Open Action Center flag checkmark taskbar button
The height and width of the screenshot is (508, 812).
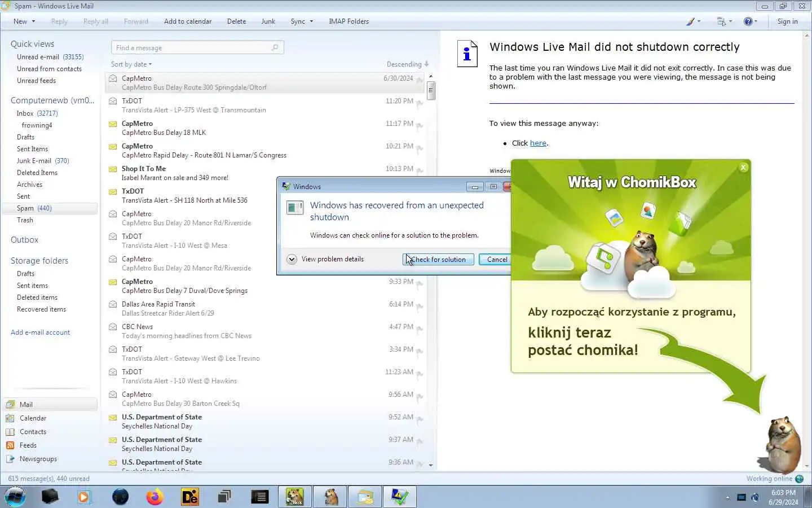pyautogui.click(x=400, y=497)
